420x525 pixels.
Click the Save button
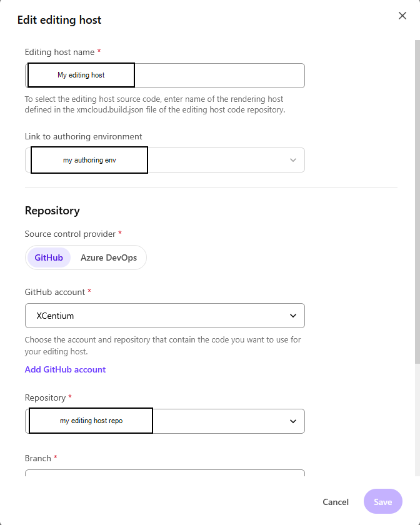382,501
